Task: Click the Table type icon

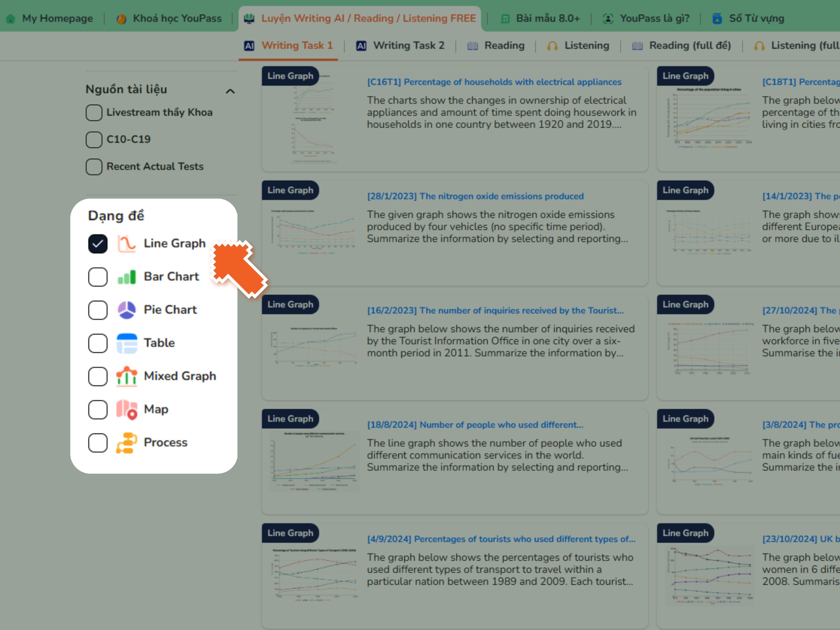Action: 126,343
